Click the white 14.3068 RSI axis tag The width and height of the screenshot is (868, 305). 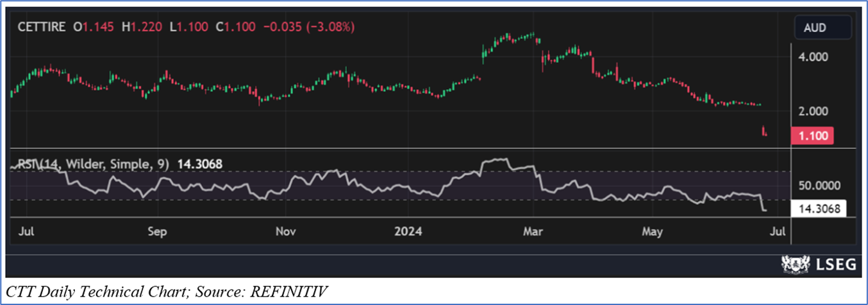pos(818,209)
